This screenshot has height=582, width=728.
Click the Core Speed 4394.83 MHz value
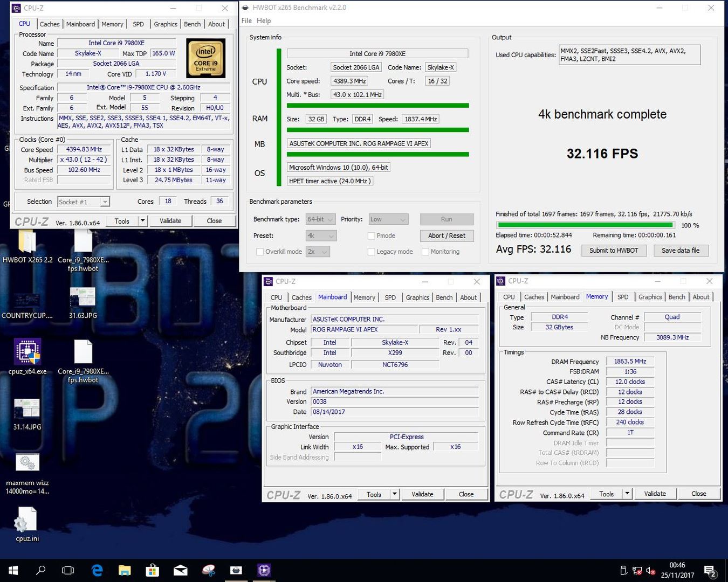[x=84, y=149]
